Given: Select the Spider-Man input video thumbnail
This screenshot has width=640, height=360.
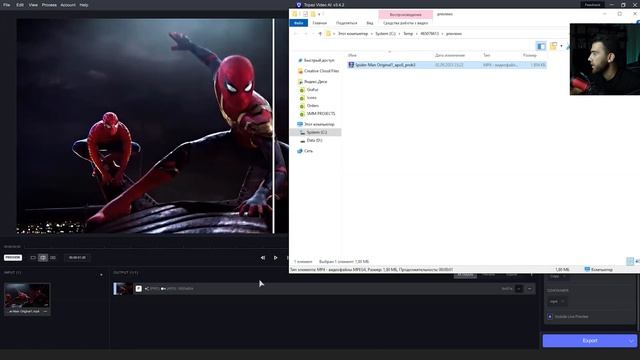Looking at the screenshot, I should point(27,296).
